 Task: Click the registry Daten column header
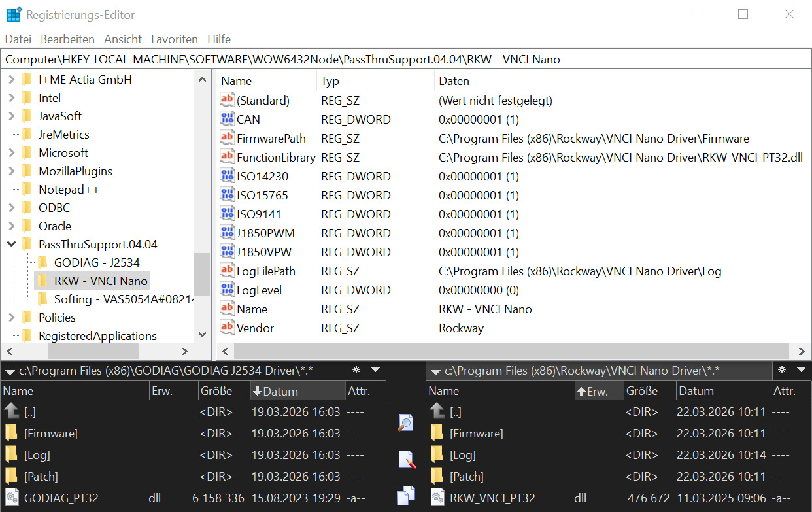point(621,81)
